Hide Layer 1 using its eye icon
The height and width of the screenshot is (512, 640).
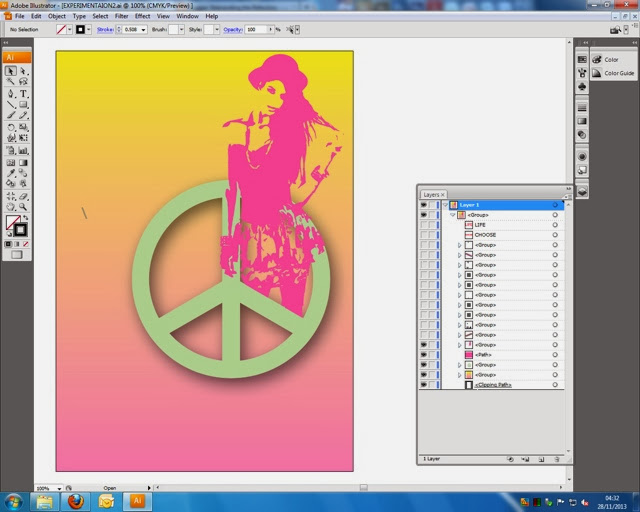coord(424,205)
